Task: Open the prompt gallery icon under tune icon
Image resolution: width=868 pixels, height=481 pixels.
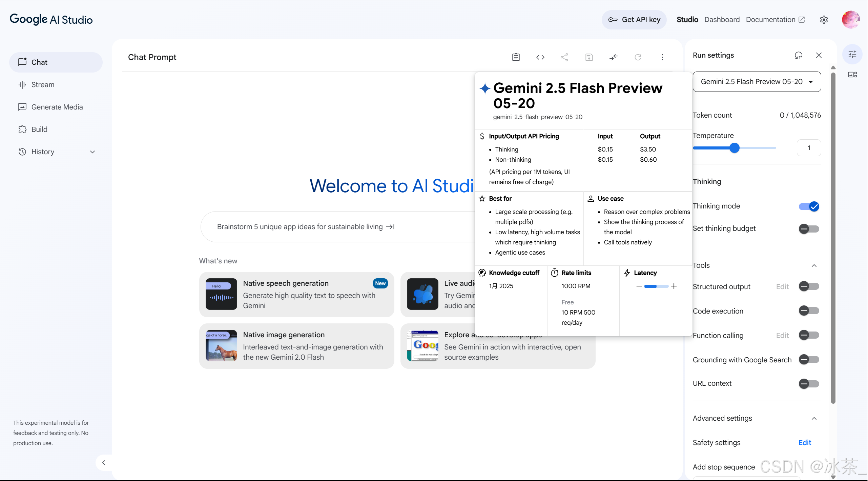Action: coord(852,75)
